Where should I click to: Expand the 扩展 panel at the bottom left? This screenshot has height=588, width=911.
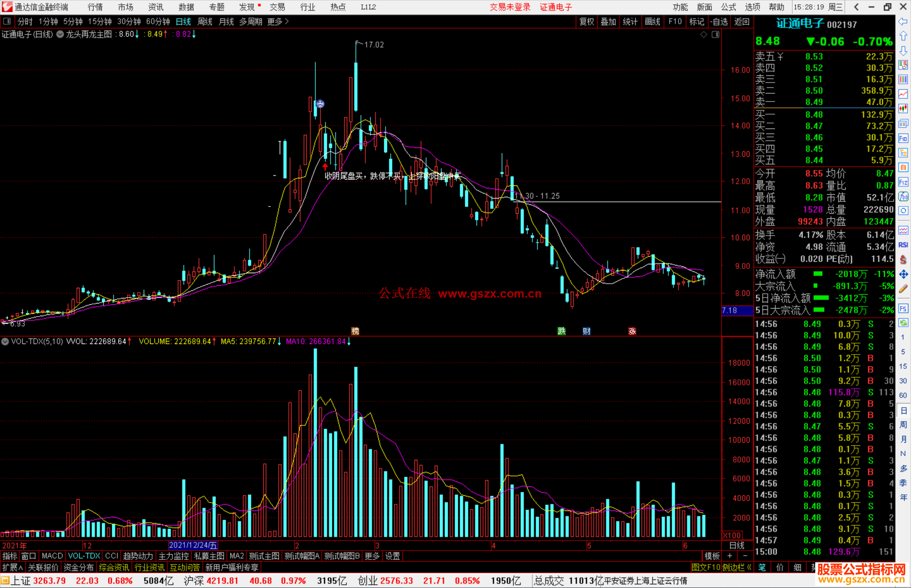coord(13,567)
